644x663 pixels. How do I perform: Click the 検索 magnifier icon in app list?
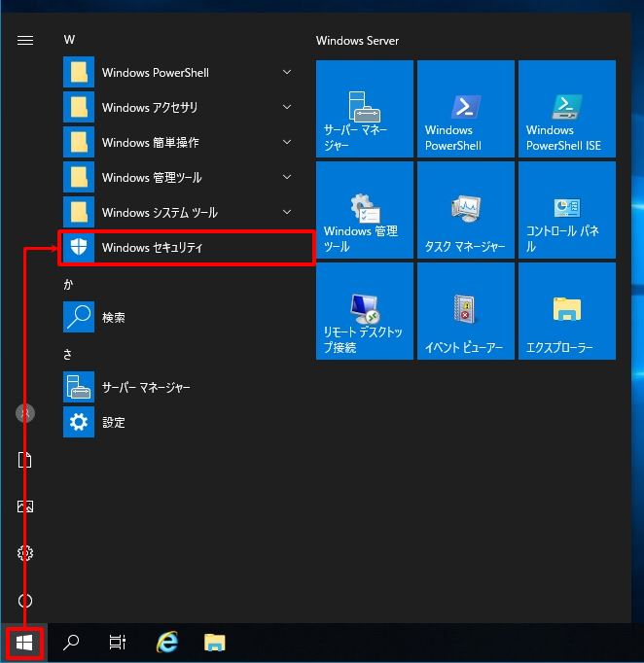pyautogui.click(x=79, y=317)
